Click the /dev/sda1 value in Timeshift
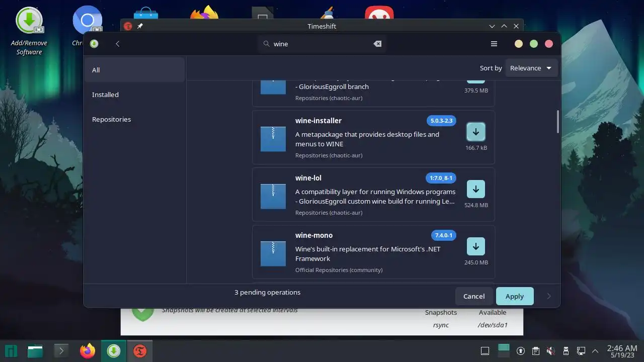This screenshot has width=644, height=362. pos(493,325)
